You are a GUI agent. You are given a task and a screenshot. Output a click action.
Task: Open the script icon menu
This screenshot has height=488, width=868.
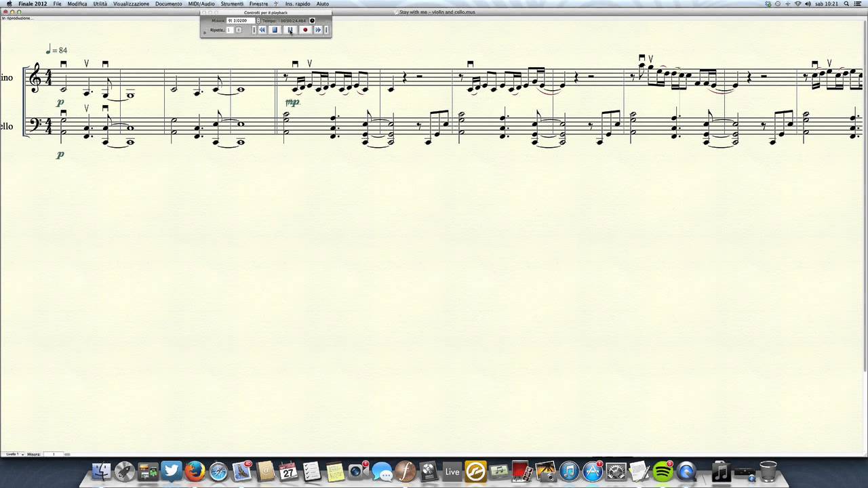tap(276, 3)
